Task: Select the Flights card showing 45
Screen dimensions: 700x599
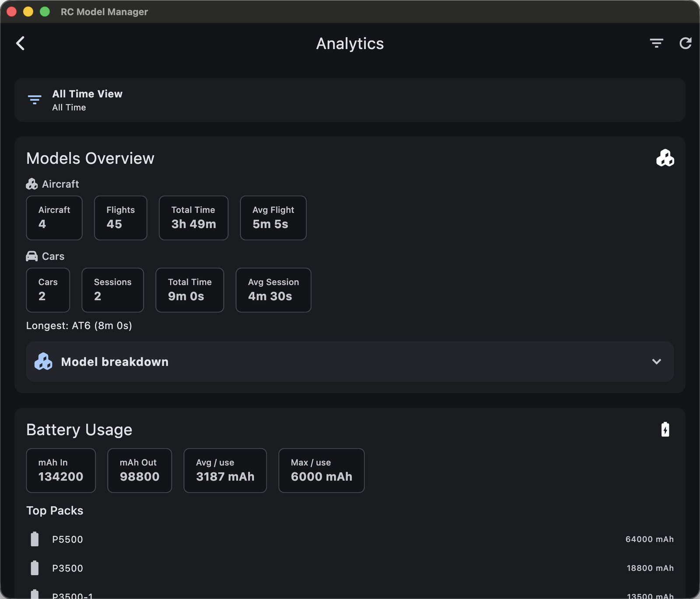Action: click(x=121, y=218)
